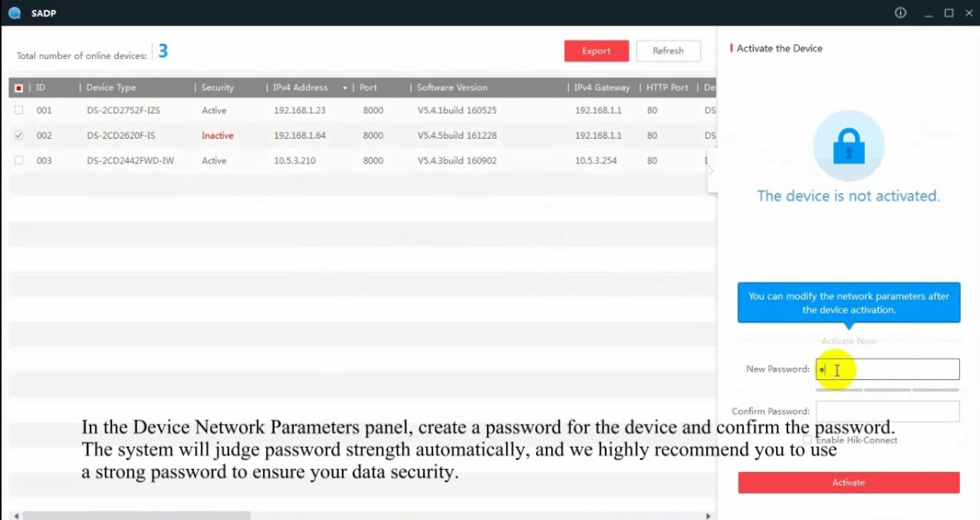Click the HTTP Port column header
The height and width of the screenshot is (520, 980).
[667, 88]
